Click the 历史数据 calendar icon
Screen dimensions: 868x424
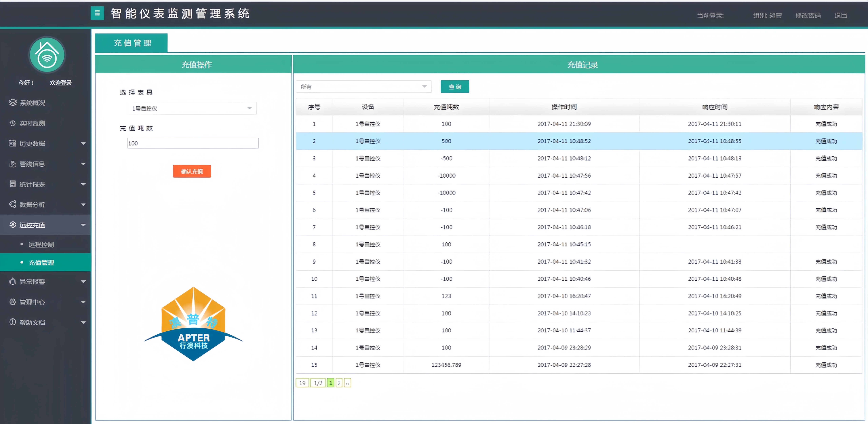13,143
